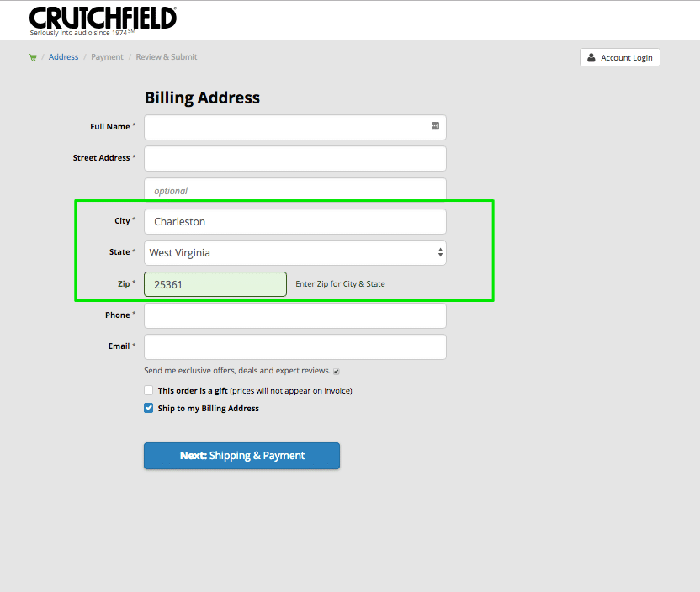Viewport: 700px width, 592px height.
Task: Click the Crutchfield logo
Action: pyautogui.click(x=103, y=21)
